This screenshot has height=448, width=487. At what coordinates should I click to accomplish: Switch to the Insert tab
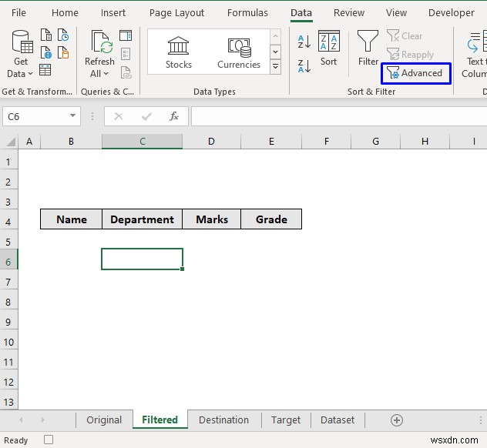113,13
